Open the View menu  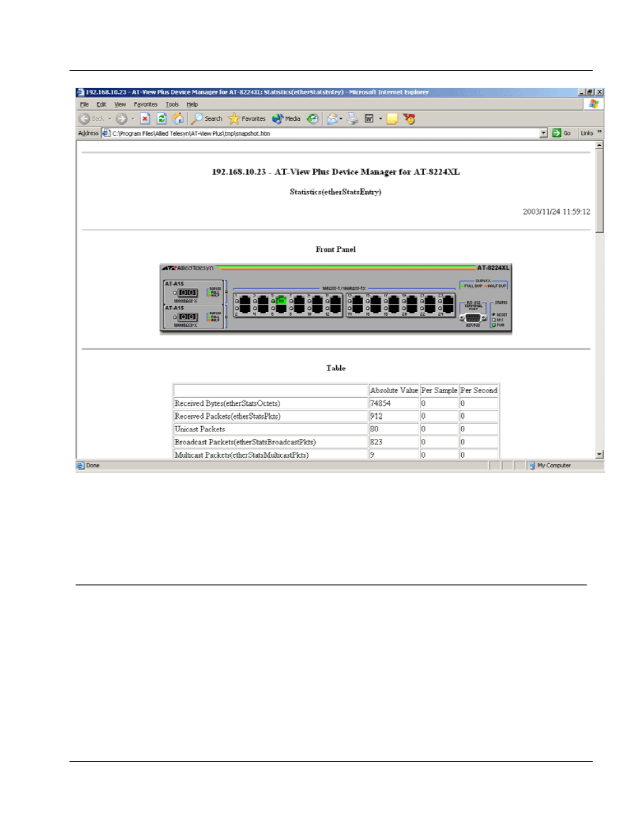click(x=120, y=105)
